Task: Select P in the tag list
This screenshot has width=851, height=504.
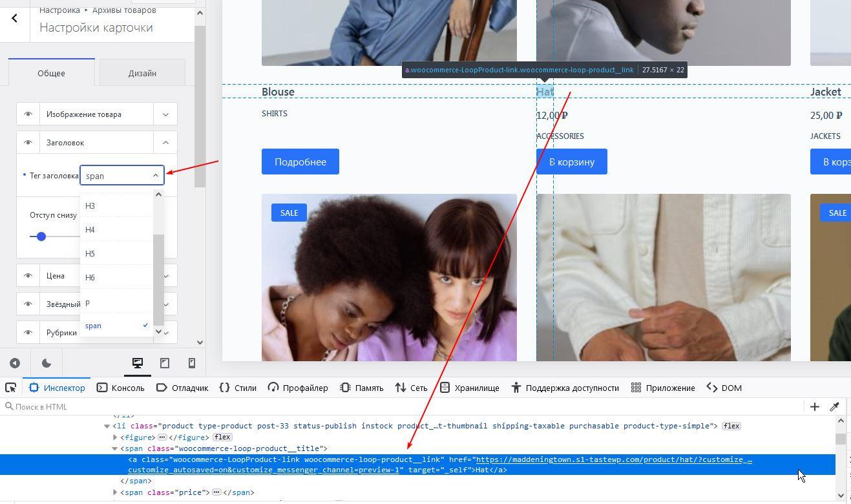Action: [x=116, y=303]
